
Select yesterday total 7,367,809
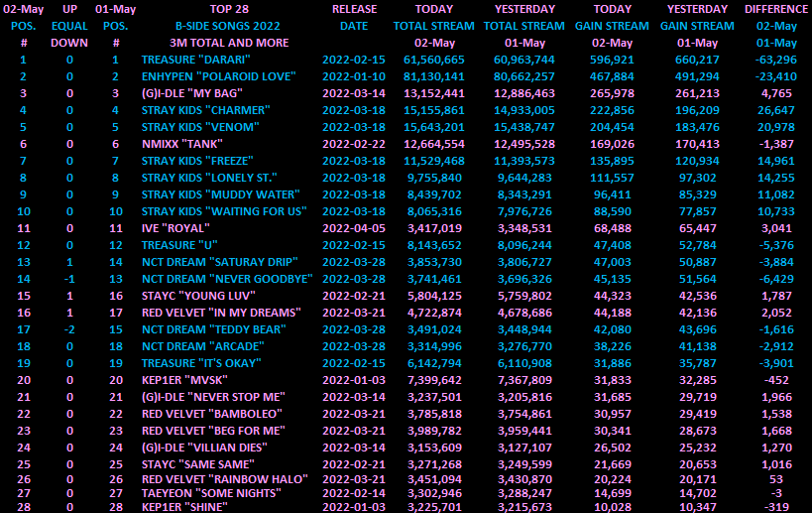[524, 380]
